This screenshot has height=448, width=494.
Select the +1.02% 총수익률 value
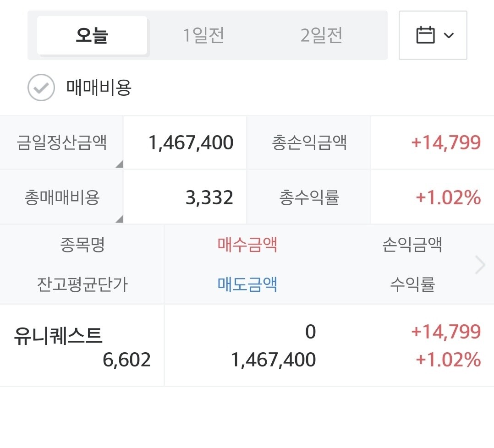[x=448, y=197]
